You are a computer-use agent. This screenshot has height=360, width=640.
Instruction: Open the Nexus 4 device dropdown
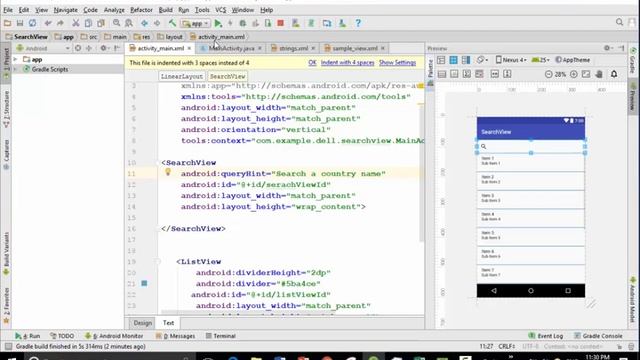511,60
